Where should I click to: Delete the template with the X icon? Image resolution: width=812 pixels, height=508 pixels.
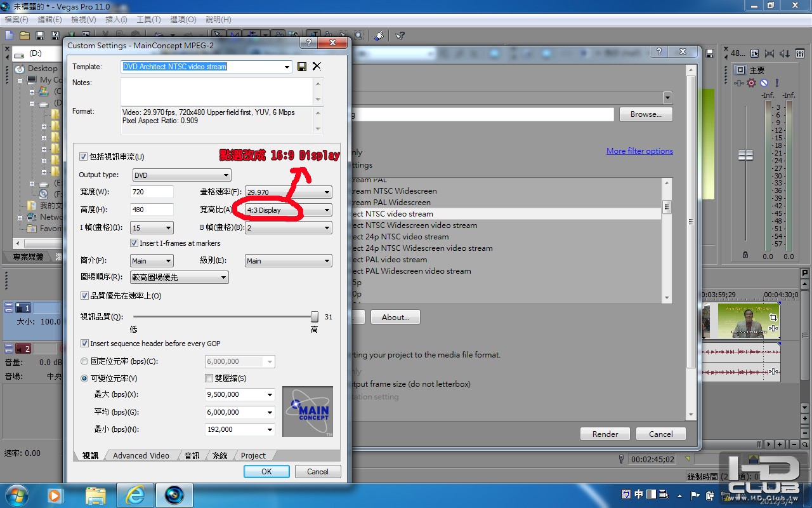(x=317, y=67)
